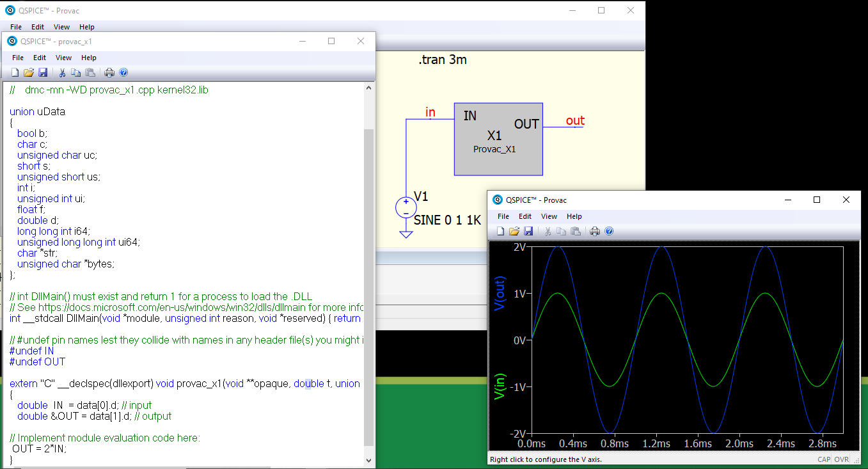Image resolution: width=868 pixels, height=469 pixels.
Task: Click the CAP indicator in waveform status bar
Action: coord(824,459)
